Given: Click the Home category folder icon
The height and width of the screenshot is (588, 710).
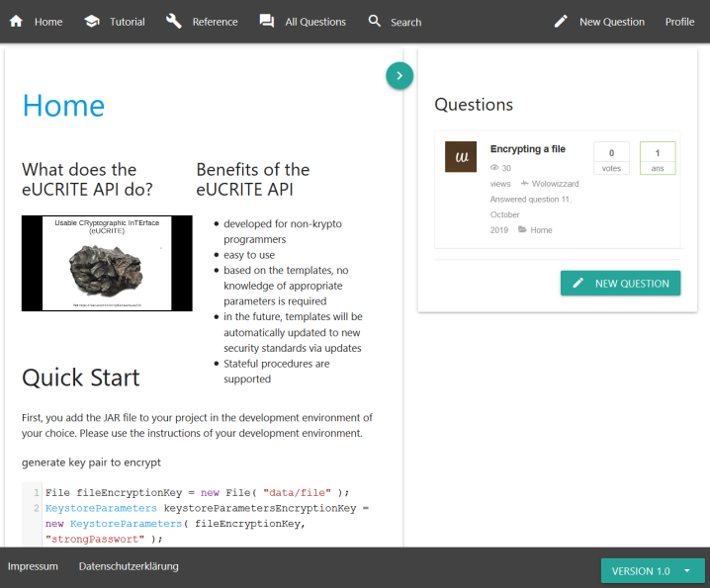Looking at the screenshot, I should [522, 229].
